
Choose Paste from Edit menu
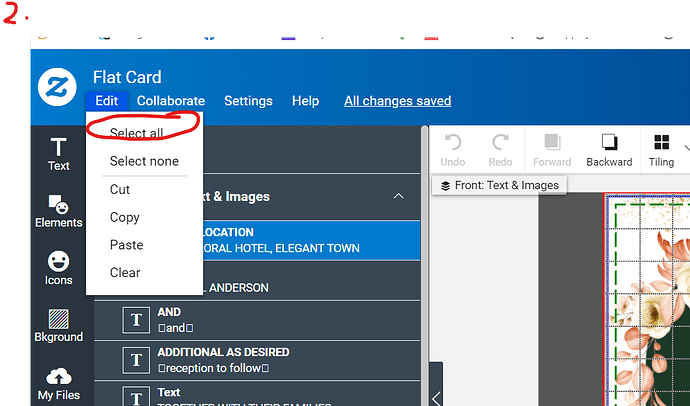pos(144,245)
